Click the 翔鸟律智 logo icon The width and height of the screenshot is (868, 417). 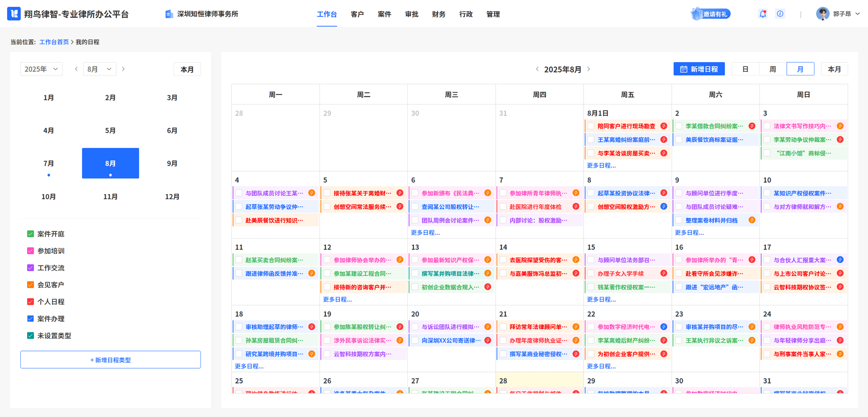[14, 14]
